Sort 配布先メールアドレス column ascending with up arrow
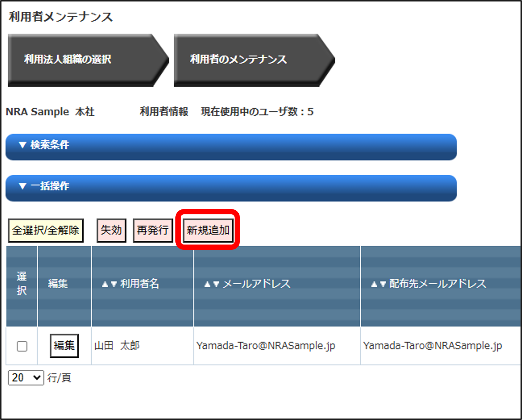This screenshot has width=522, height=420. pyautogui.click(x=374, y=284)
